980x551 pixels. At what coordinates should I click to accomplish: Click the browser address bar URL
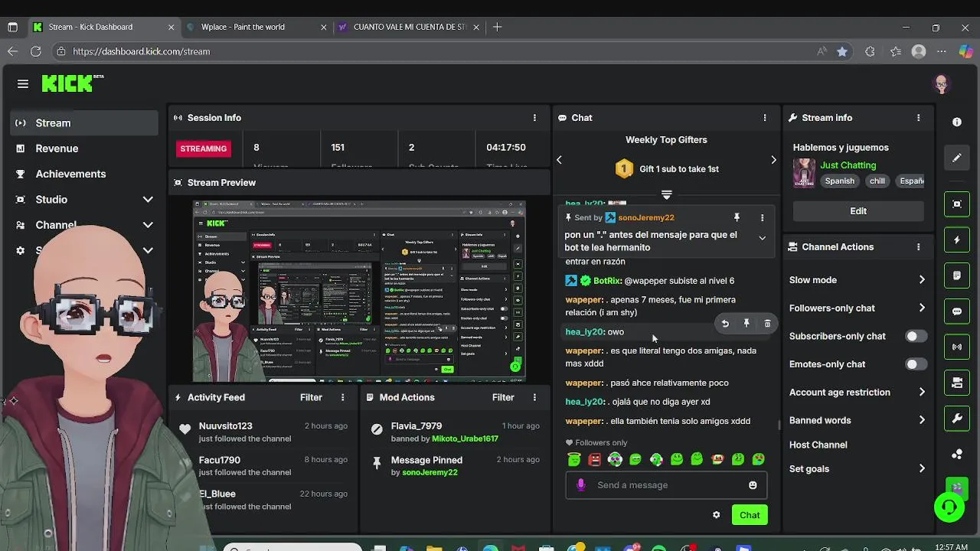142,51
